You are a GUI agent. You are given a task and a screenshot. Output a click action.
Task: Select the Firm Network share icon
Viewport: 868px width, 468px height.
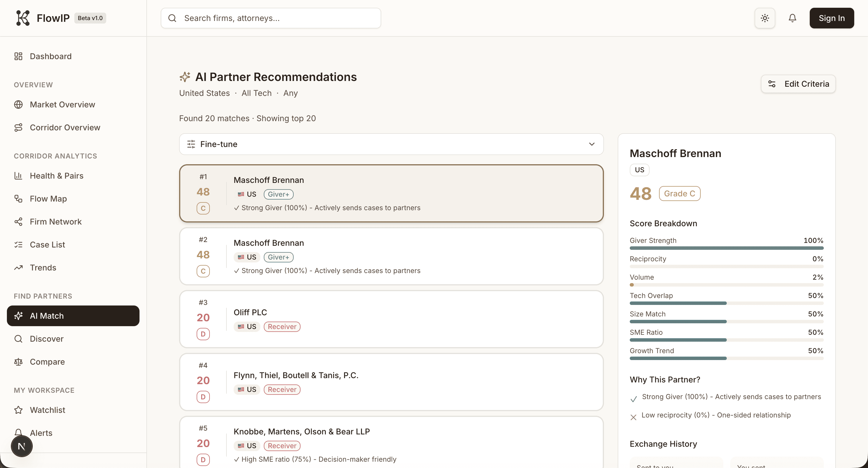pyautogui.click(x=19, y=222)
